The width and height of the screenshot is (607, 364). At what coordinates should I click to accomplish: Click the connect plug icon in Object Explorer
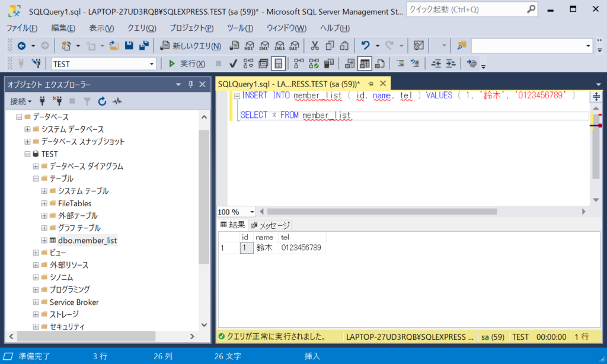[x=42, y=101]
